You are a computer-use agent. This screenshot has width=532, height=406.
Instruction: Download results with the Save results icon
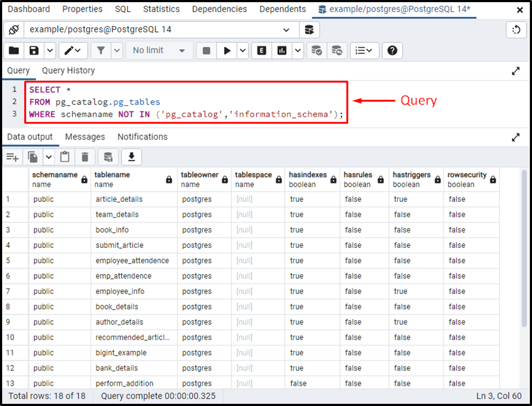pyautogui.click(x=131, y=156)
